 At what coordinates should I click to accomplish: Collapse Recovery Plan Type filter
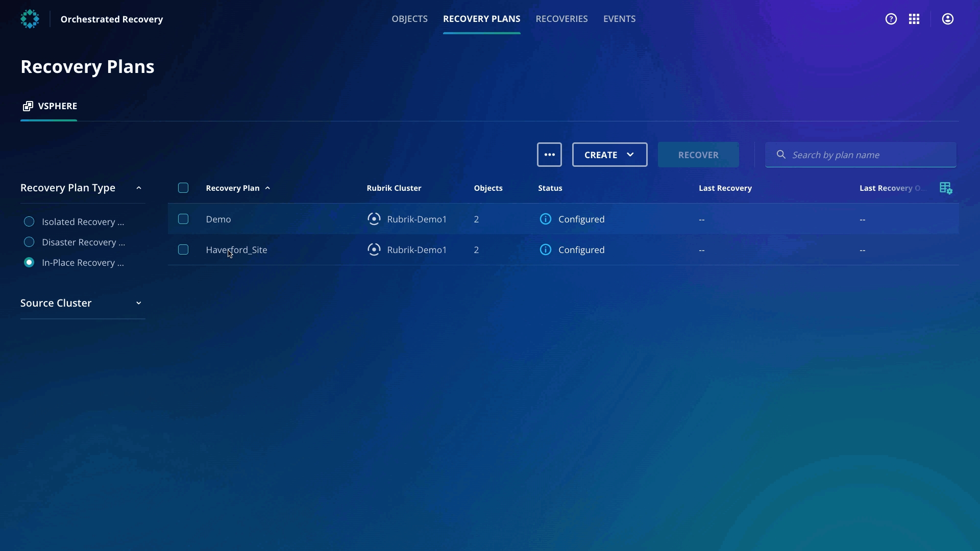point(138,188)
